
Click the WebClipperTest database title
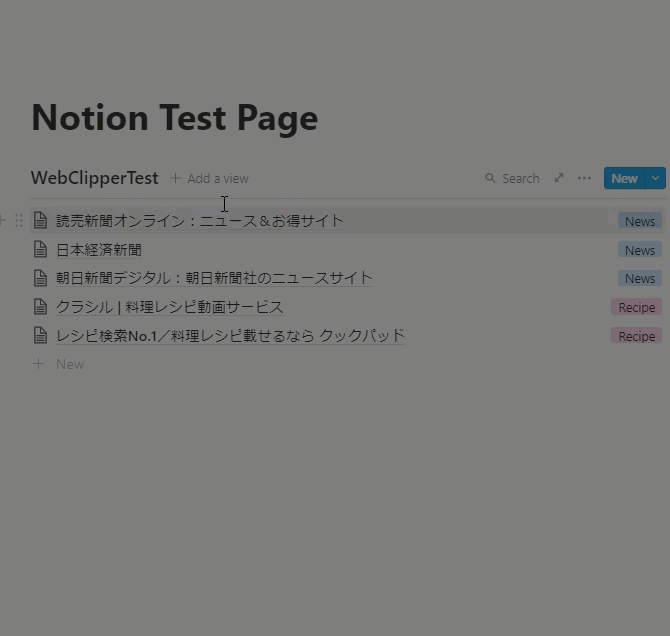(94, 178)
